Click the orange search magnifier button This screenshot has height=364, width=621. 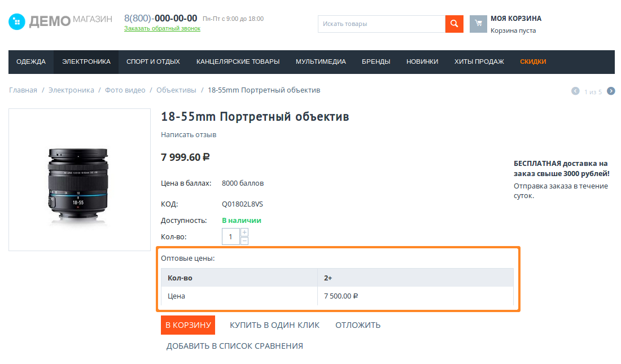point(454,24)
